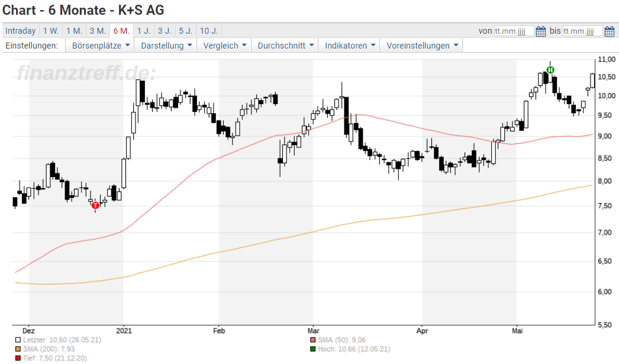Viewport: 619px width, 364px height.
Task: Switch to the Intraday timeframe tab
Action: point(21,31)
